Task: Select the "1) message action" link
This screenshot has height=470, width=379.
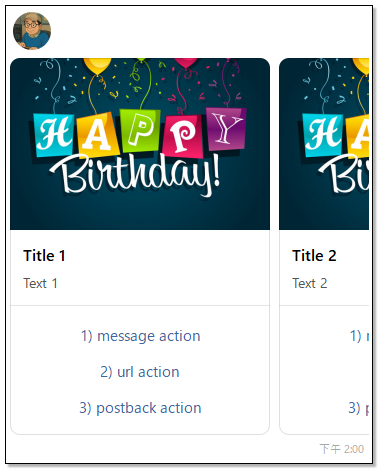Action: point(140,336)
